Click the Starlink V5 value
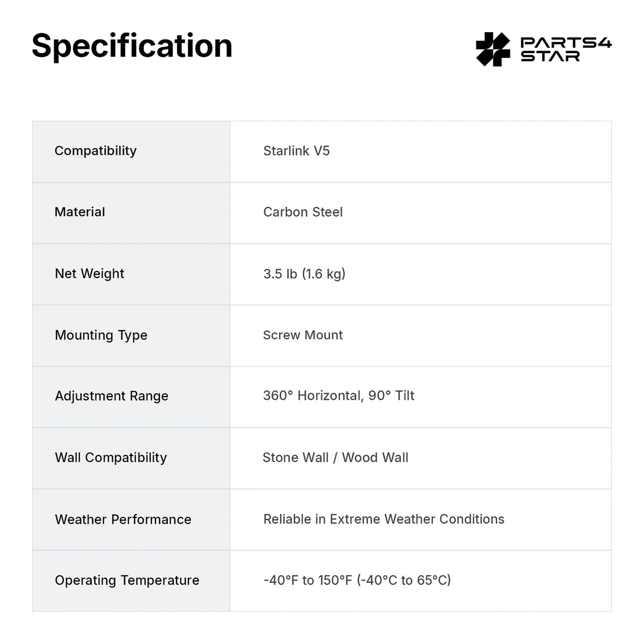This screenshot has height=644, width=644. click(296, 151)
